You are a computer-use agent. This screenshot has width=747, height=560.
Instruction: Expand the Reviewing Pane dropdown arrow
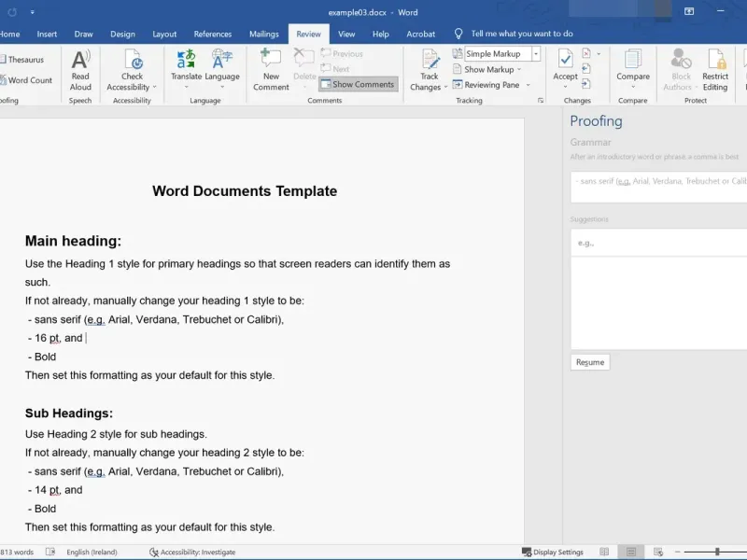(x=528, y=85)
